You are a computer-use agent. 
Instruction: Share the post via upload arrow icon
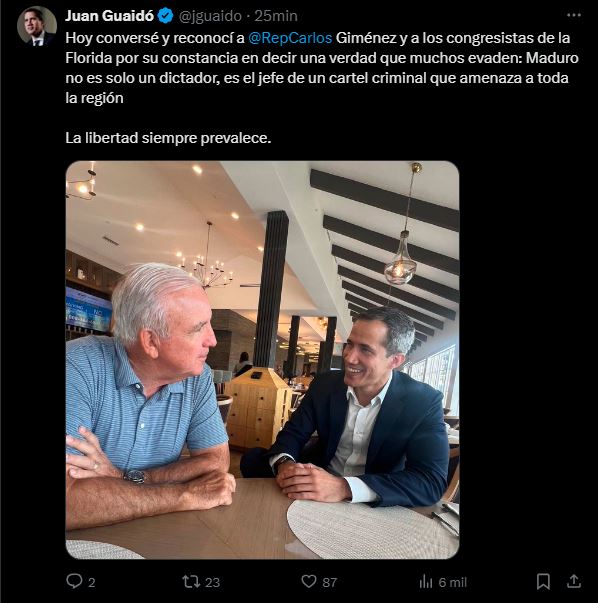click(573, 581)
